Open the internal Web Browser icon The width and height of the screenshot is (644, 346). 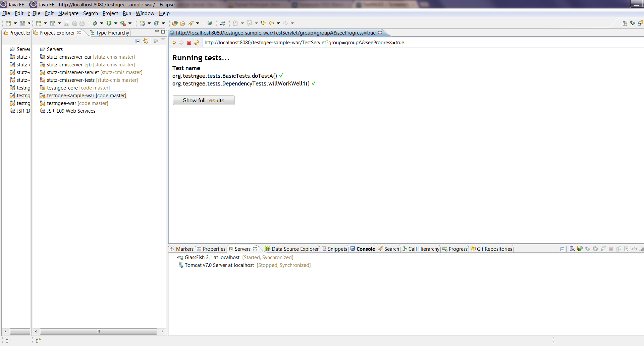210,23
